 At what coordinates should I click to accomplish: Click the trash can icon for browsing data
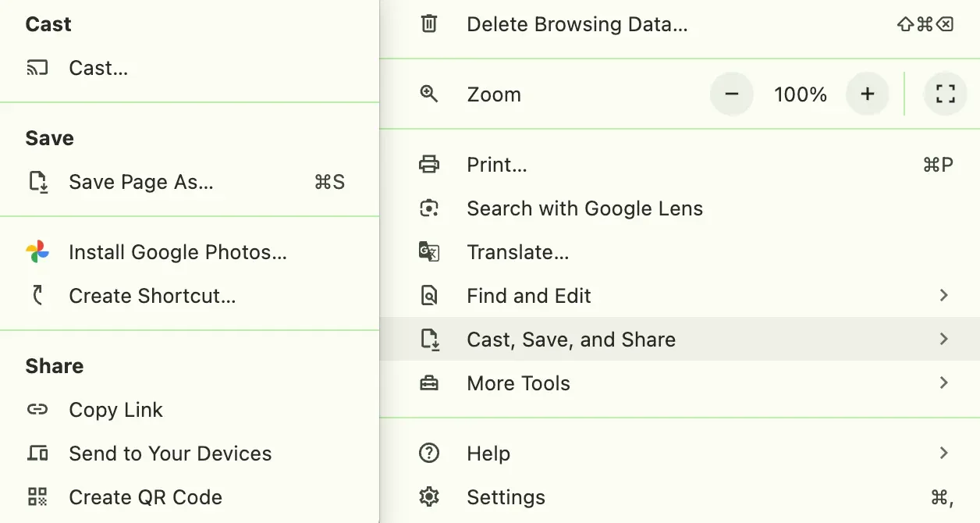click(x=429, y=24)
